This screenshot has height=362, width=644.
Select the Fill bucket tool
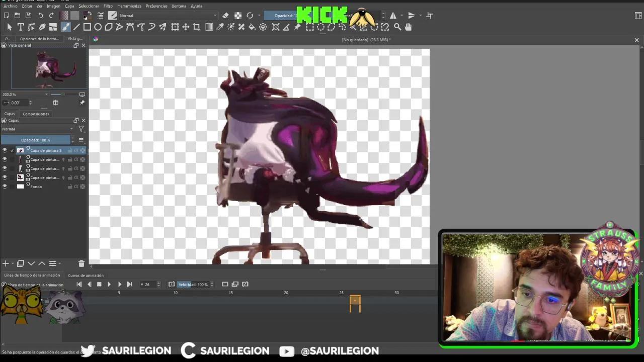[252, 27]
